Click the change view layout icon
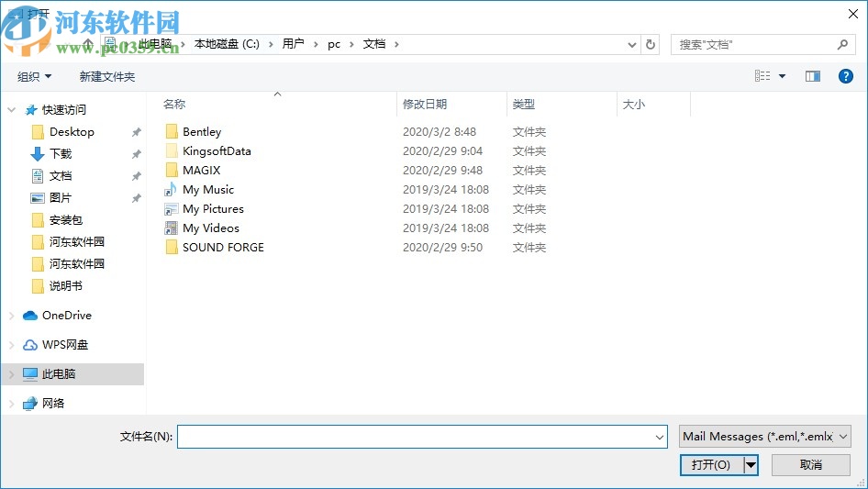The image size is (868, 489). pyautogui.click(x=762, y=76)
